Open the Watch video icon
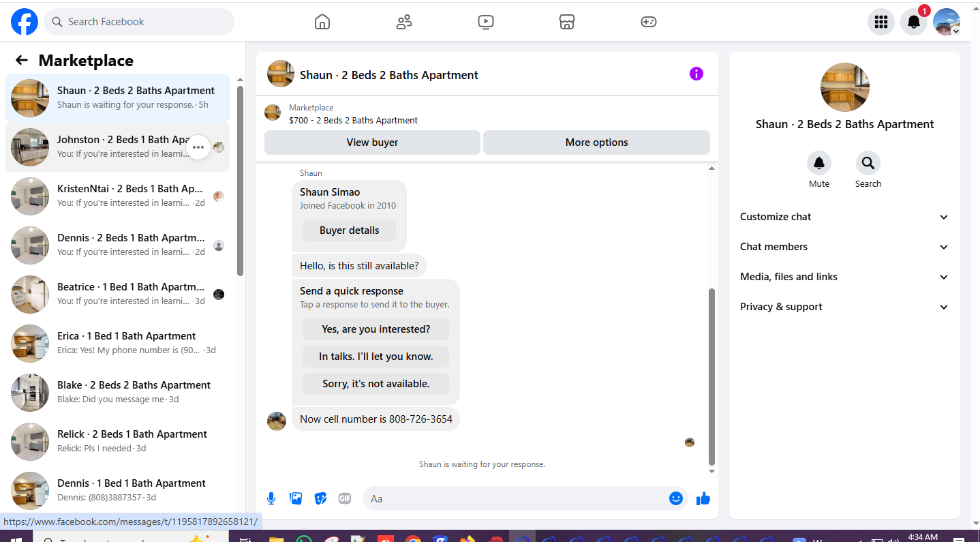The height and width of the screenshot is (542, 980). 485,22
